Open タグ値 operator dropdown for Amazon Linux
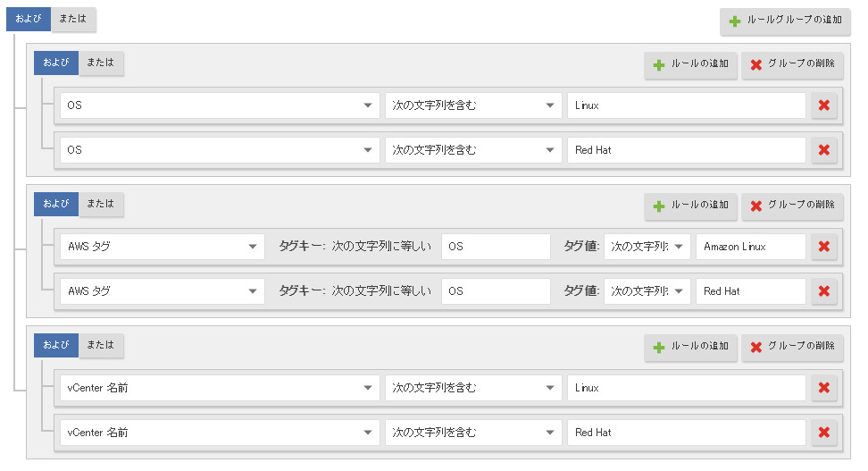The image size is (868, 471). point(647,247)
